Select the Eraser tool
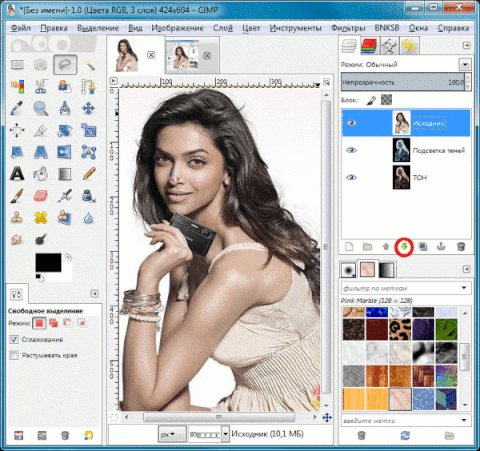The width and height of the screenshot is (480, 451). 41,196
